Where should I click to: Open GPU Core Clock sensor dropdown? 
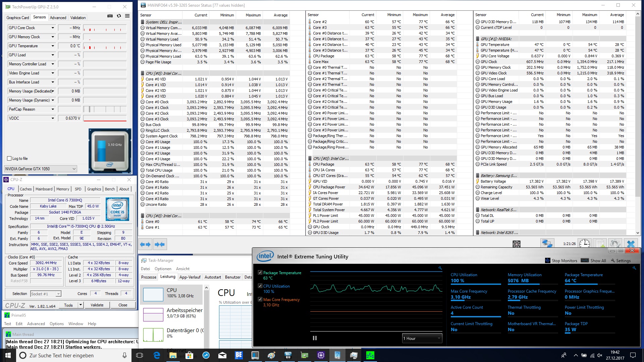point(53,28)
